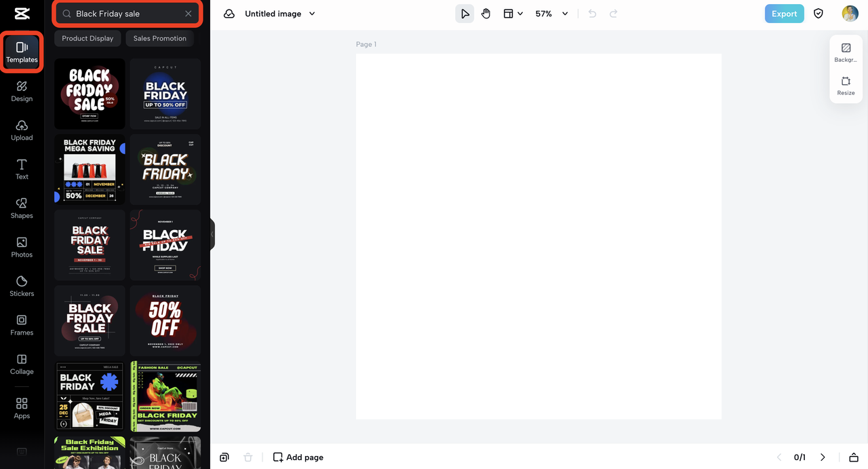
Task: Expand the Untitled image dropdown arrow
Action: [x=312, y=14]
